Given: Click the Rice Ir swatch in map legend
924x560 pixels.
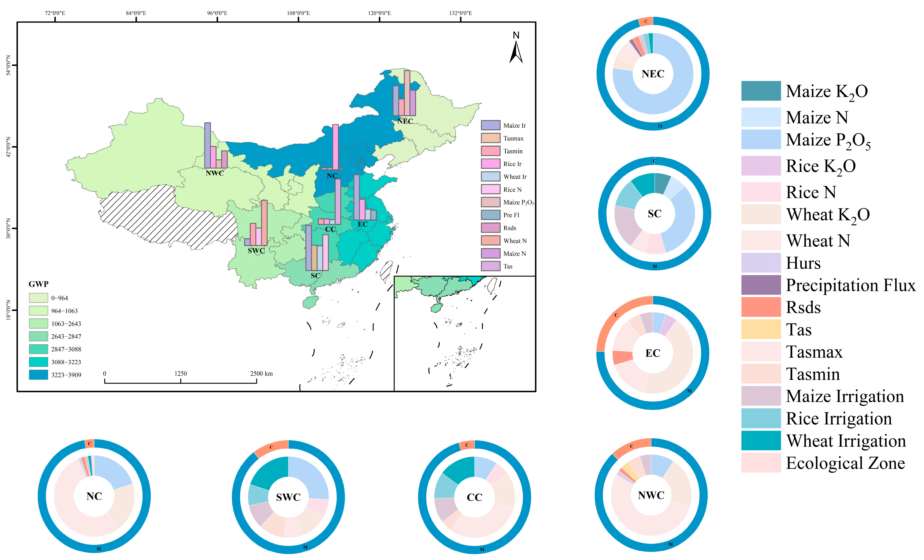Looking at the screenshot, I should pos(490,164).
